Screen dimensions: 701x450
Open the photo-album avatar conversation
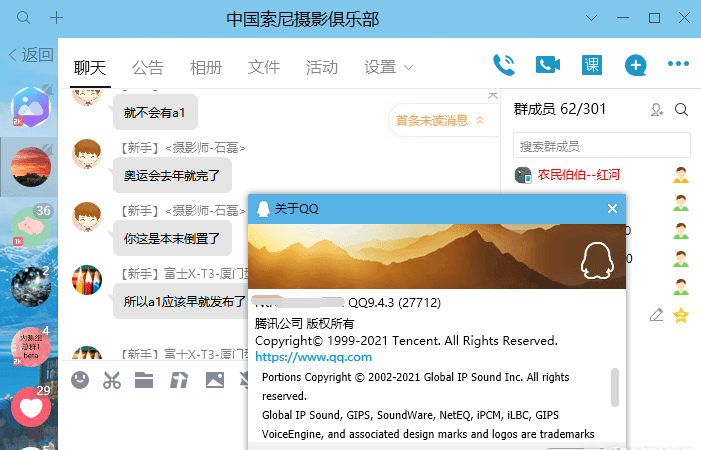pyautogui.click(x=31, y=107)
